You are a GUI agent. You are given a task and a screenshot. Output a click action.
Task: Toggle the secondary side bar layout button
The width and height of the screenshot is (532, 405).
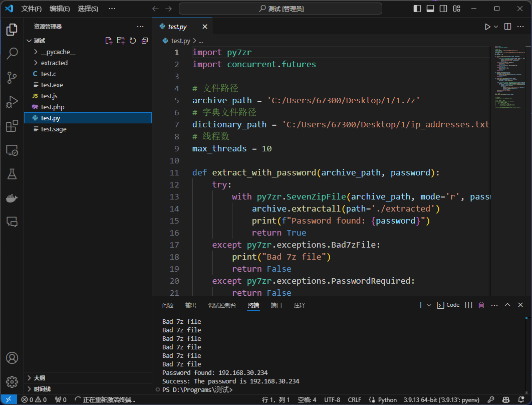pyautogui.click(x=443, y=9)
